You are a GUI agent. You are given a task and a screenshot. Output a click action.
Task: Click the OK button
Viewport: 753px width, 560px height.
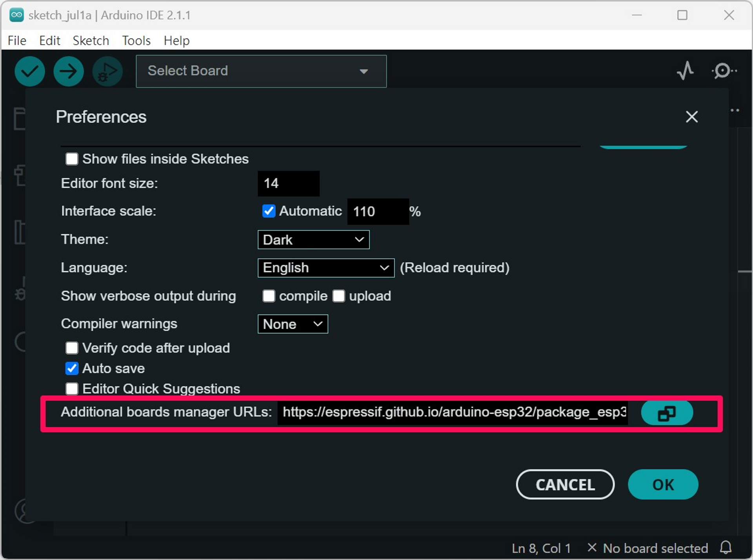pos(664,484)
